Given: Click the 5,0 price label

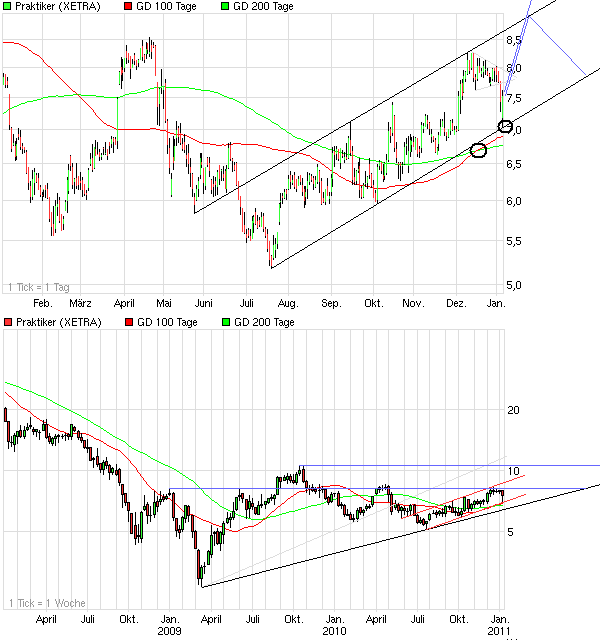Looking at the screenshot, I should coord(514,285).
